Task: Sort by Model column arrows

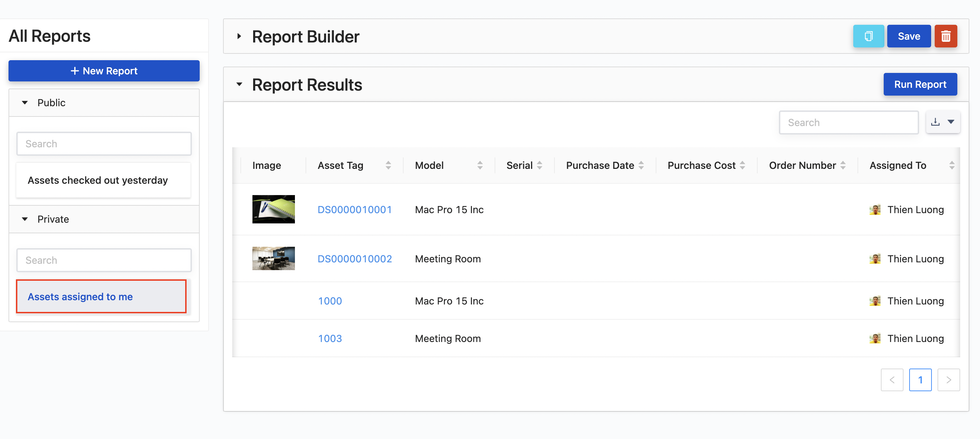Action: point(480,165)
